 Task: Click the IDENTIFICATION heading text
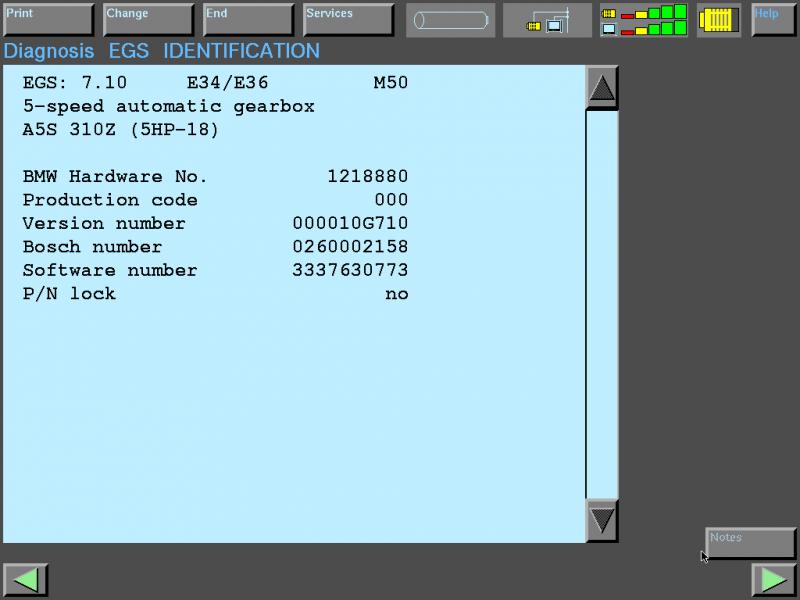(241, 51)
